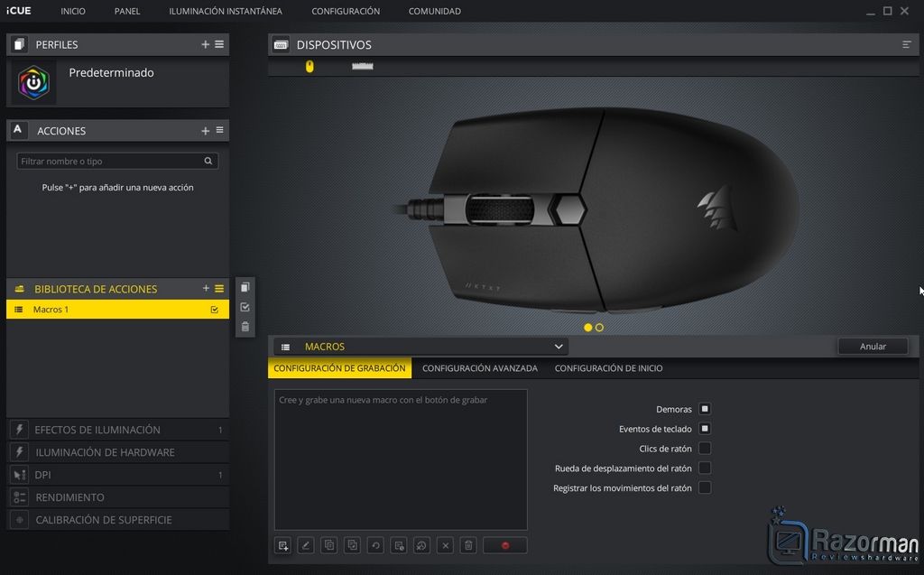
Task: Enable the Clics de ratón checkbox
Action: [x=705, y=449]
